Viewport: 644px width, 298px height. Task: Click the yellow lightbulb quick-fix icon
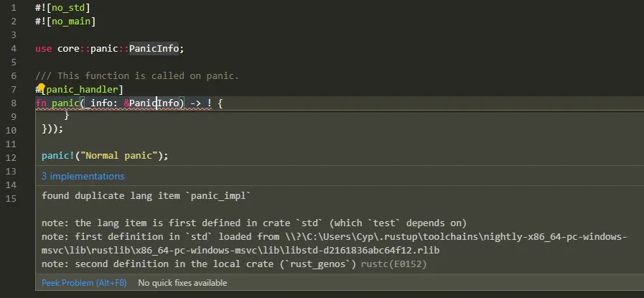tap(42, 89)
